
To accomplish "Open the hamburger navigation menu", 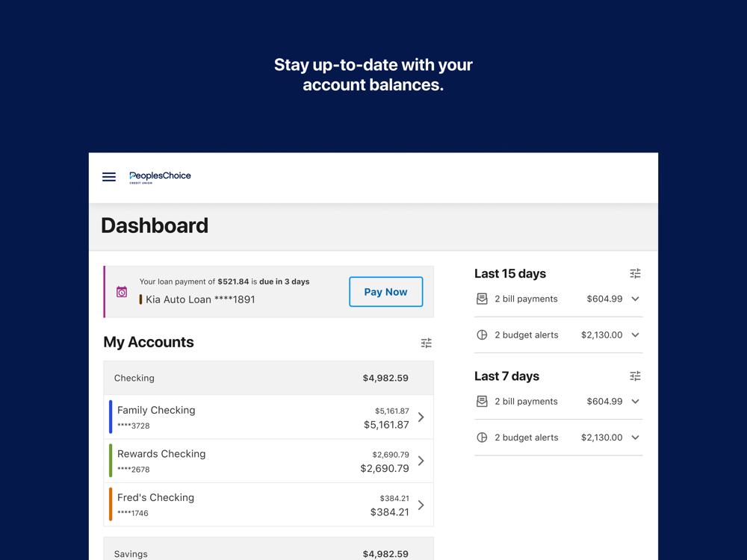I will point(109,177).
